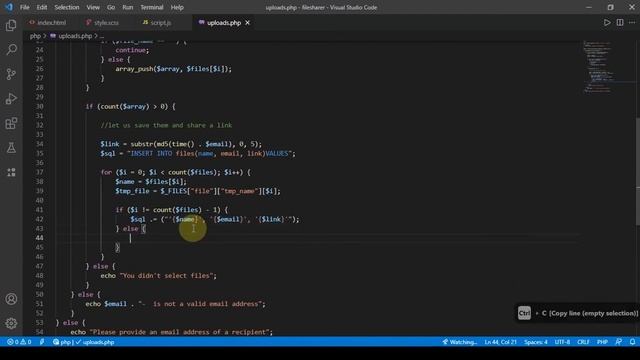Split the editor to the right
The width and height of the screenshot is (640, 360).
click(620, 22)
